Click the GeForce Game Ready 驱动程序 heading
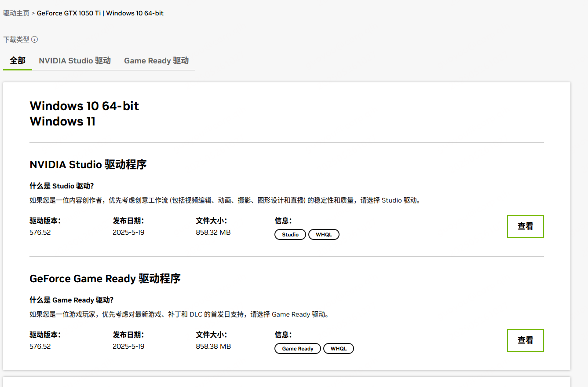This screenshot has width=588, height=387. click(x=105, y=279)
